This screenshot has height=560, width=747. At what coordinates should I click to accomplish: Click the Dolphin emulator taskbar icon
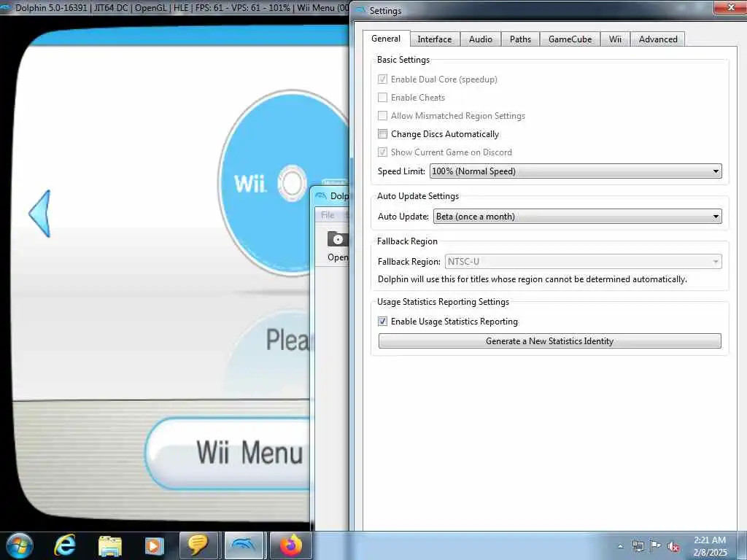(x=244, y=545)
